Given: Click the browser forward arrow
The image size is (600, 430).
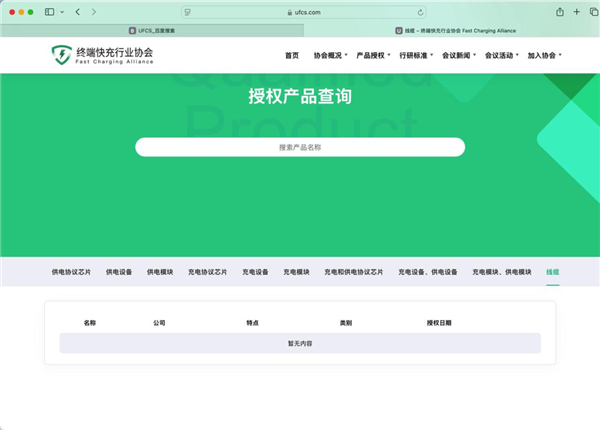Looking at the screenshot, I should [94, 11].
